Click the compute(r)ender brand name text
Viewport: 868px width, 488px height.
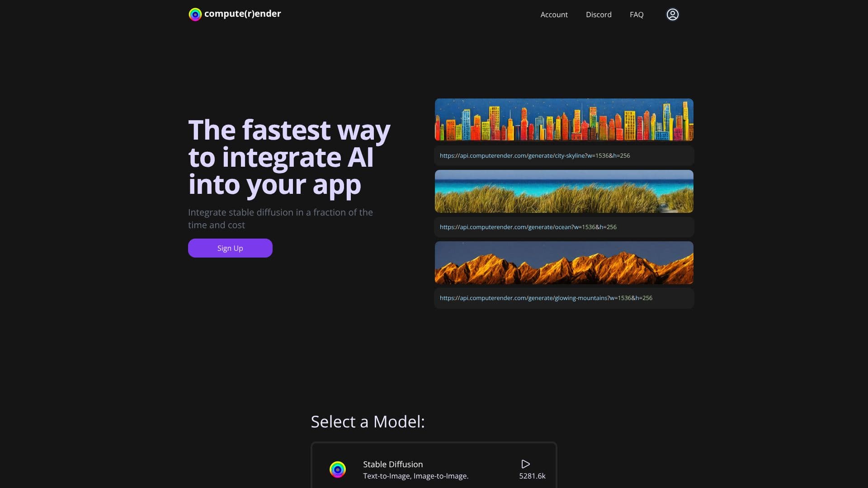[x=242, y=14]
